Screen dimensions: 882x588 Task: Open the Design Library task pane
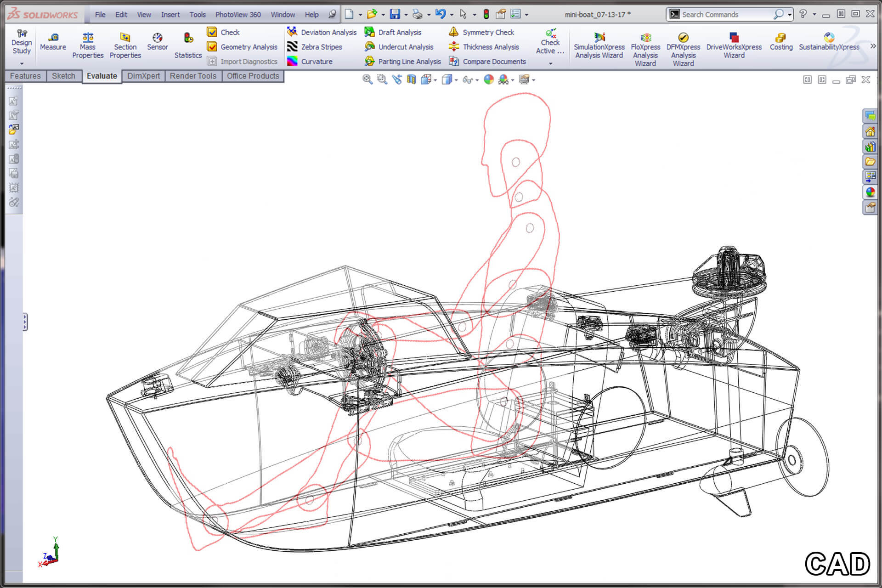click(x=871, y=146)
